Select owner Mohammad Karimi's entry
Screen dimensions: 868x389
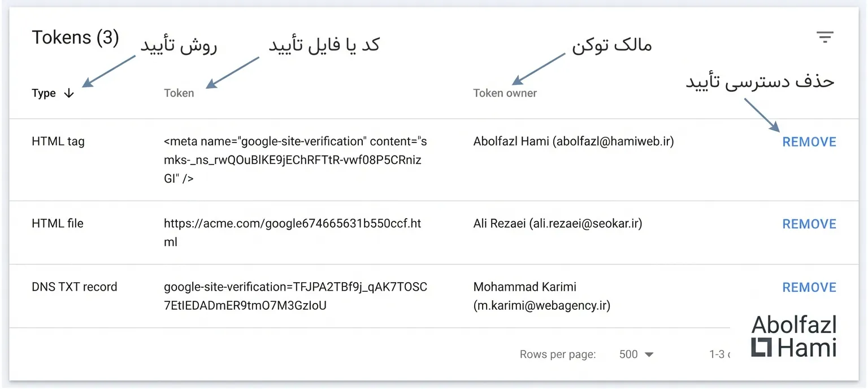click(x=541, y=296)
